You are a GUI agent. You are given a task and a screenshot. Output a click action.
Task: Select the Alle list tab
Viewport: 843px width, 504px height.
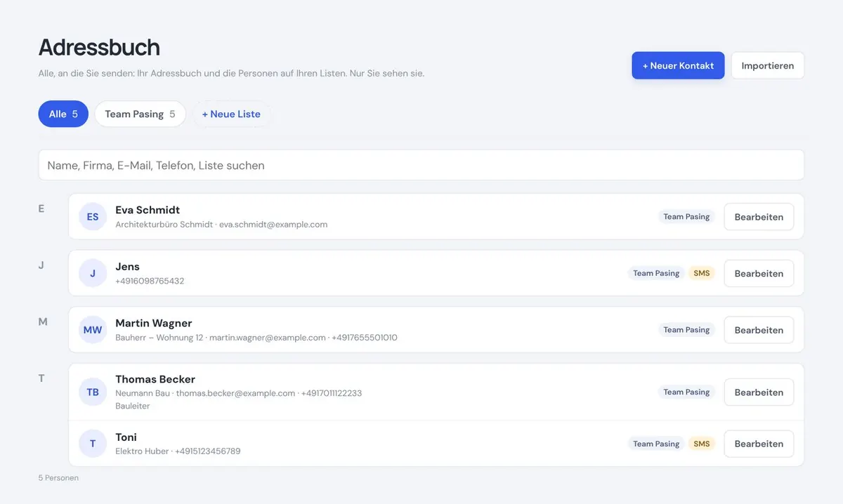coord(63,114)
